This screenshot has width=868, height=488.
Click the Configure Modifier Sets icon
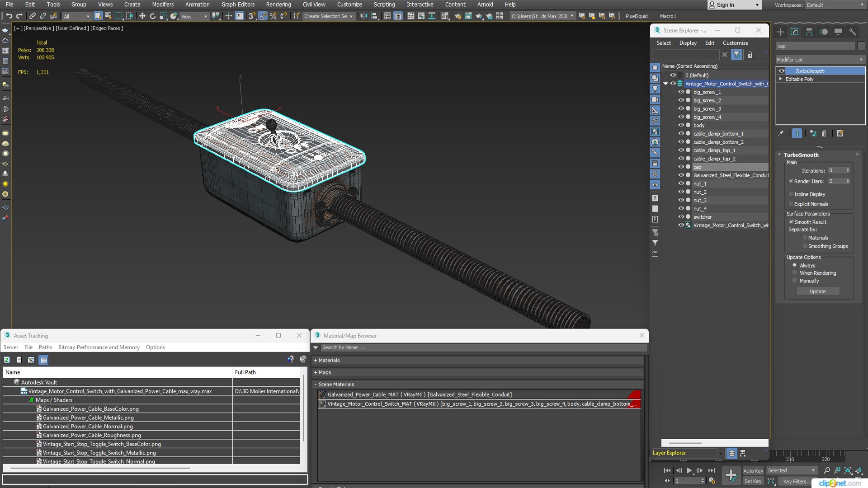pyautogui.click(x=840, y=133)
